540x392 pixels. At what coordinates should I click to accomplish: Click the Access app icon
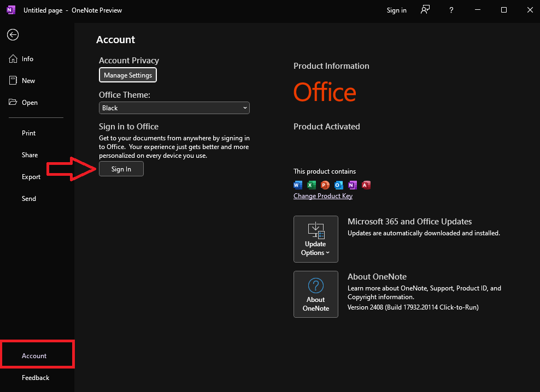click(x=366, y=185)
